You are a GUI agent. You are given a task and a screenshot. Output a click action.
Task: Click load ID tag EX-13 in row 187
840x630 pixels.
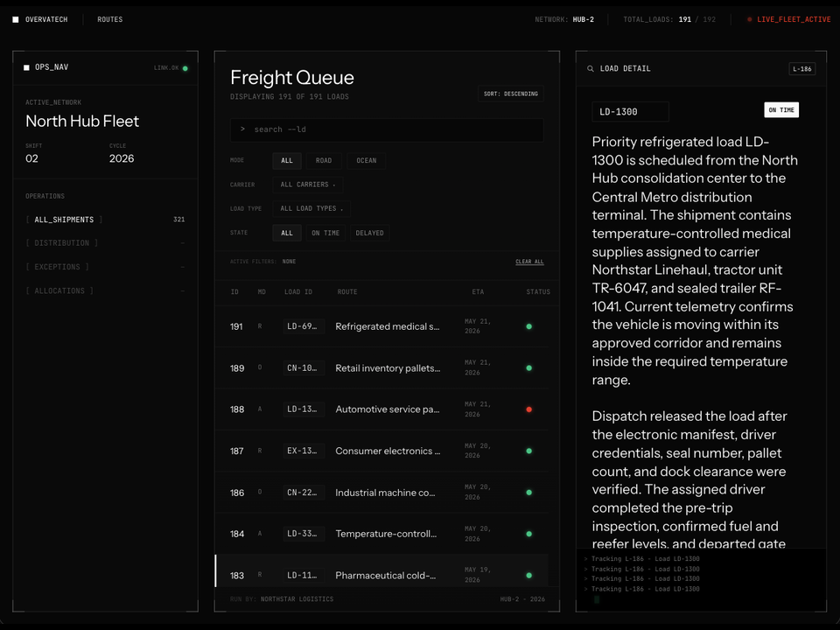pos(304,451)
